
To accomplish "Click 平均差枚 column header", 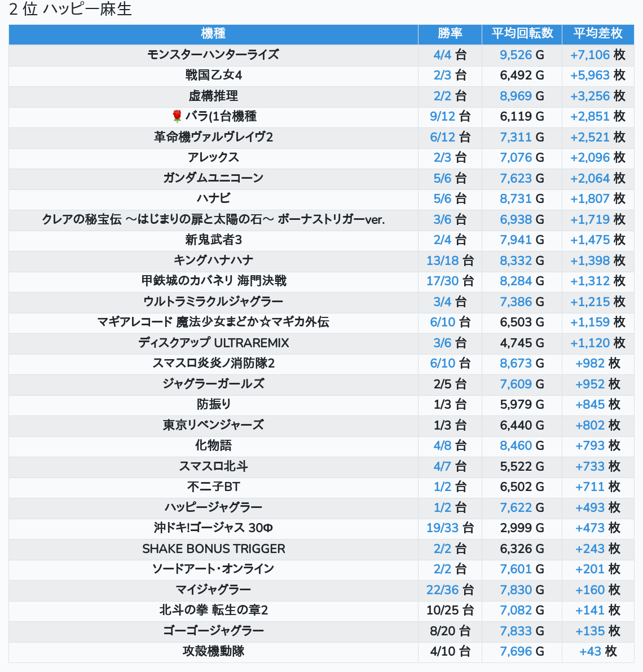I will pyautogui.click(x=597, y=34).
